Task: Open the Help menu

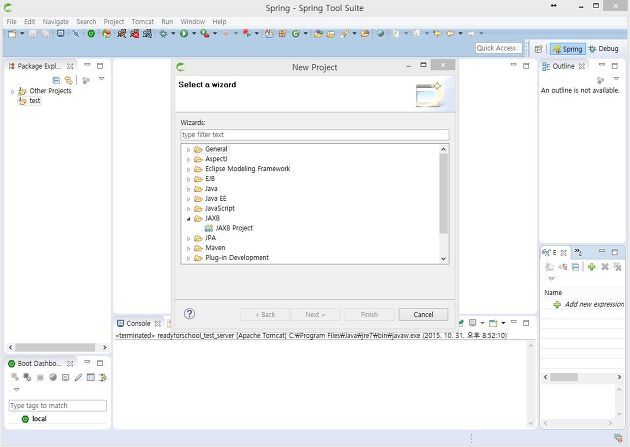Action: [x=219, y=22]
